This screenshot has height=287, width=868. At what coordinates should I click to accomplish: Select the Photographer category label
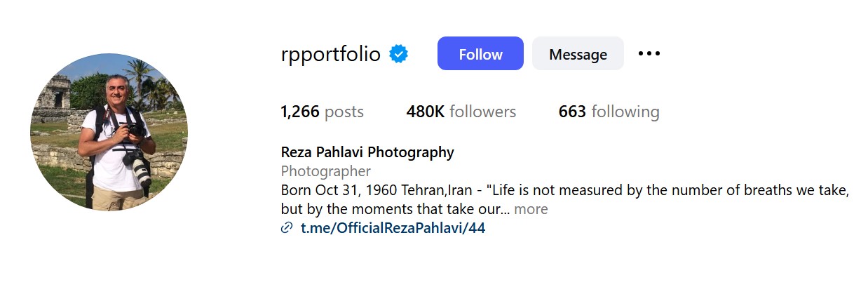tap(325, 171)
